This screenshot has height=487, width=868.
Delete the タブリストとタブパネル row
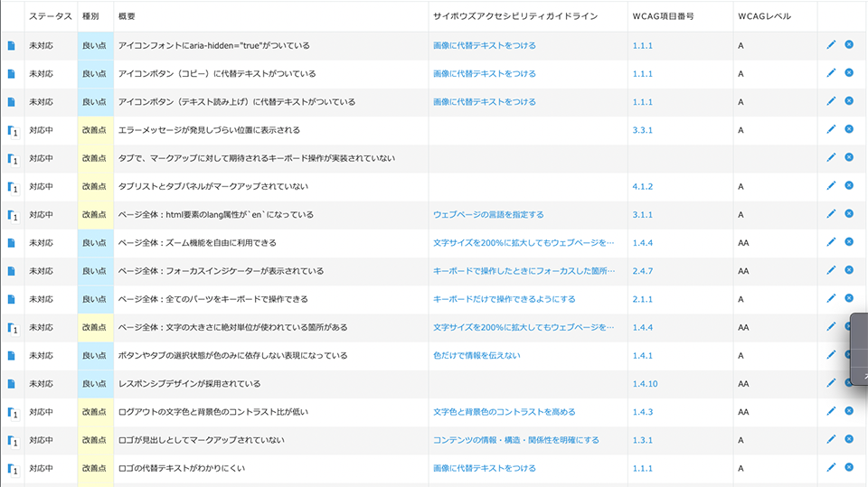[x=849, y=185]
